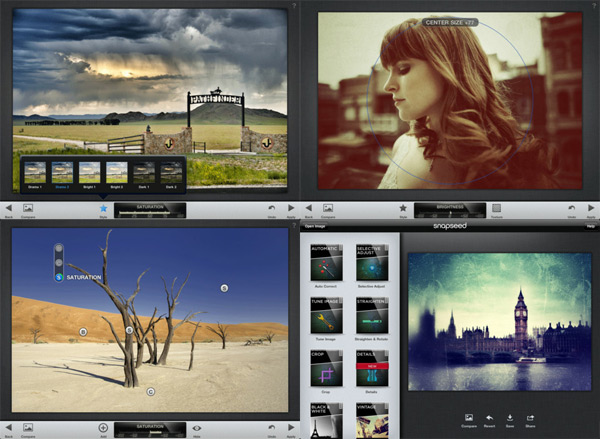Pick the Bright 2 style preset

[x=117, y=173]
